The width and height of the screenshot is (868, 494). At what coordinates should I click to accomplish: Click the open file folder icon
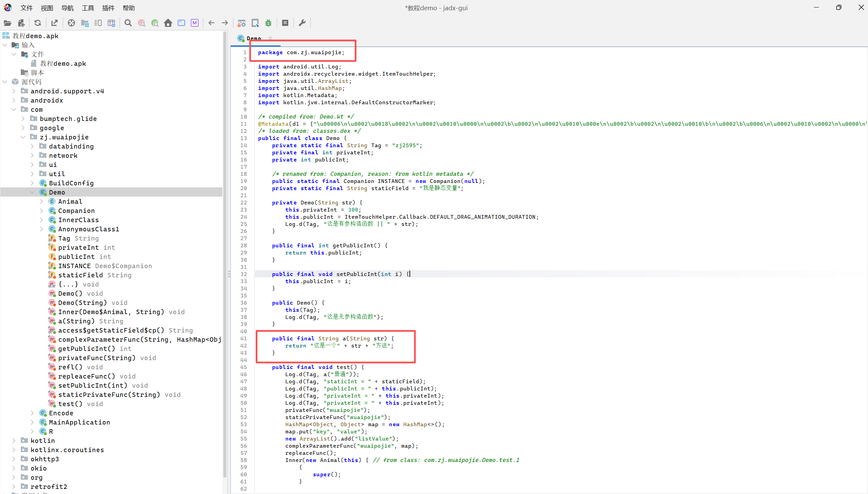8,23
